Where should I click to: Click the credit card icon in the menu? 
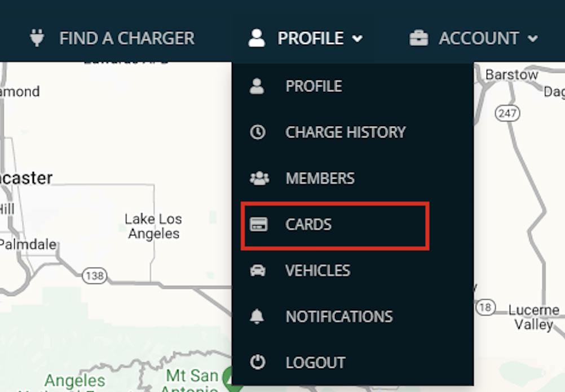(x=259, y=225)
